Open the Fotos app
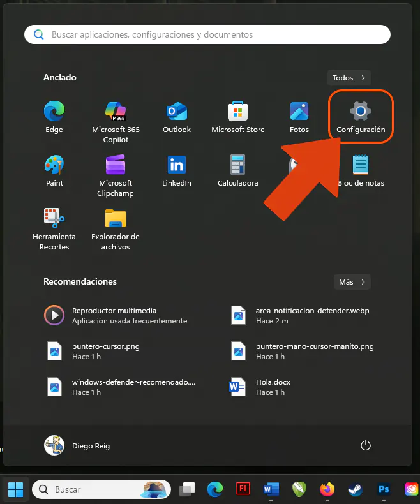The width and height of the screenshot is (420, 504). click(299, 117)
